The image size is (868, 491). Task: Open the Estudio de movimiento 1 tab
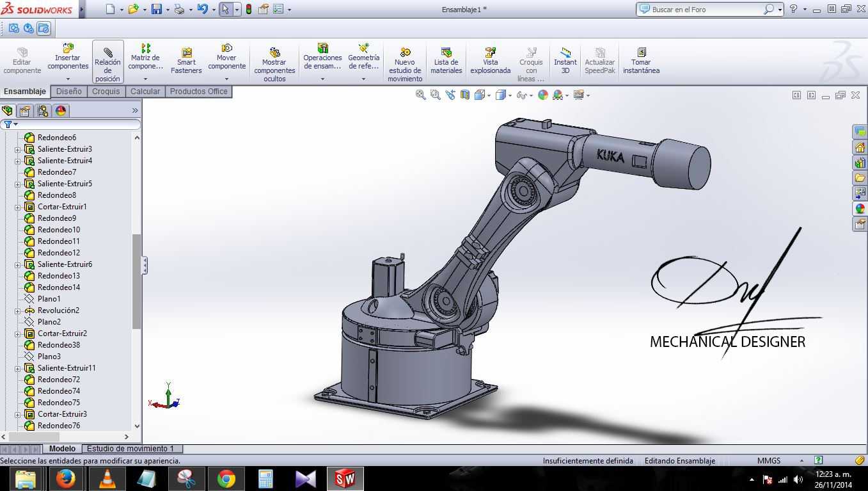coord(130,449)
